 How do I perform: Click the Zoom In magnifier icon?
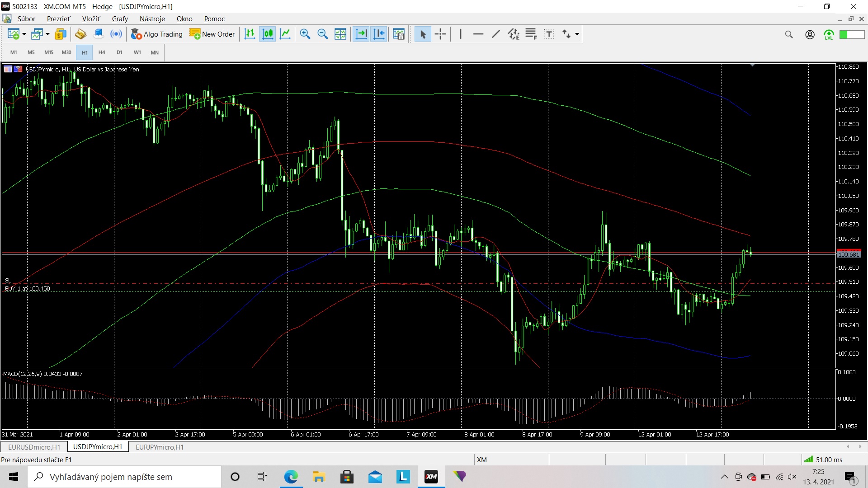[305, 34]
